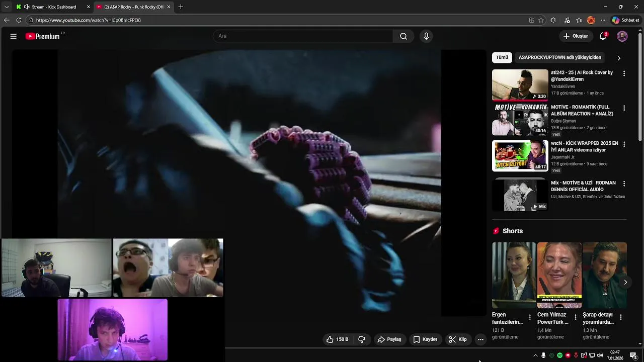The width and height of the screenshot is (644, 362).
Task: Open more actions ellipsis below video
Action: 480,339
